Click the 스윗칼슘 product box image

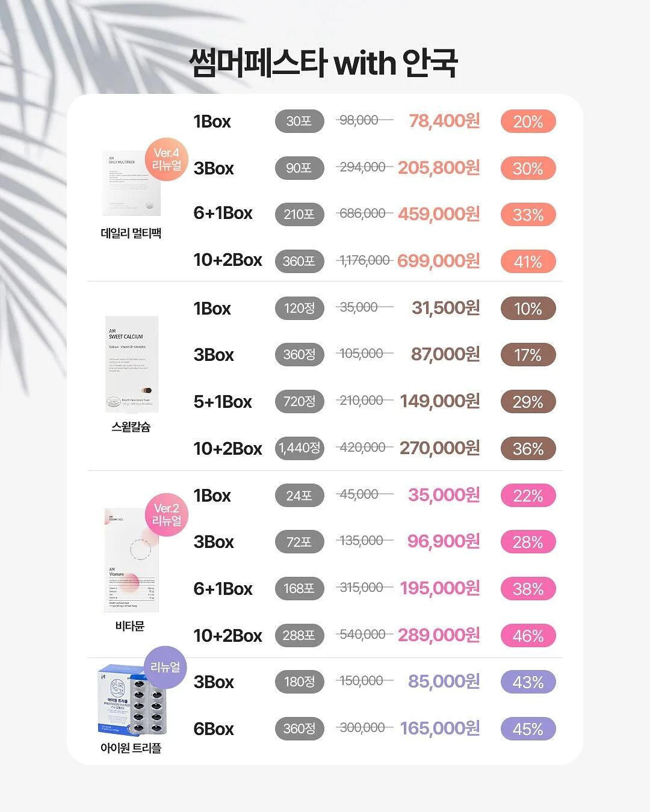[x=132, y=364]
